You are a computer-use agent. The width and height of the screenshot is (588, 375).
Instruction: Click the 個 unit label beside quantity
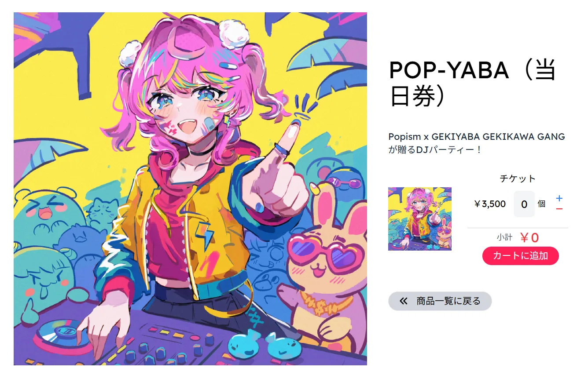click(x=541, y=204)
